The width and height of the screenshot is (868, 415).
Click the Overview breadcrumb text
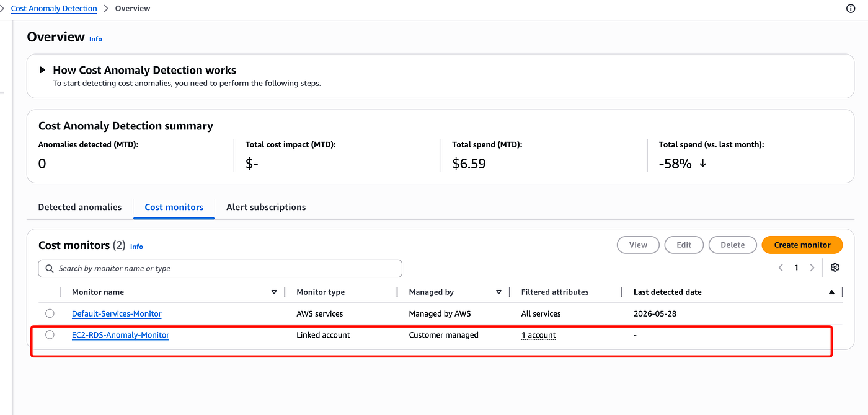(x=133, y=9)
